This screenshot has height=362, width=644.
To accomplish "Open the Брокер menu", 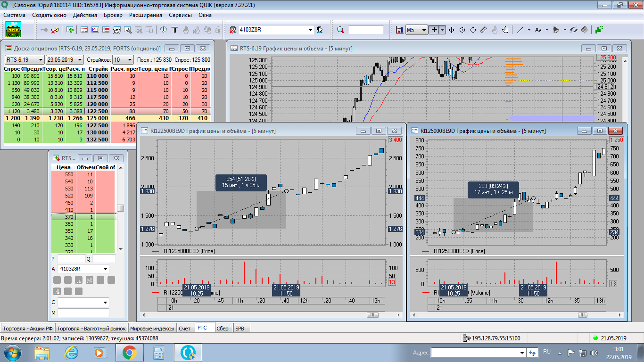I will coord(113,15).
